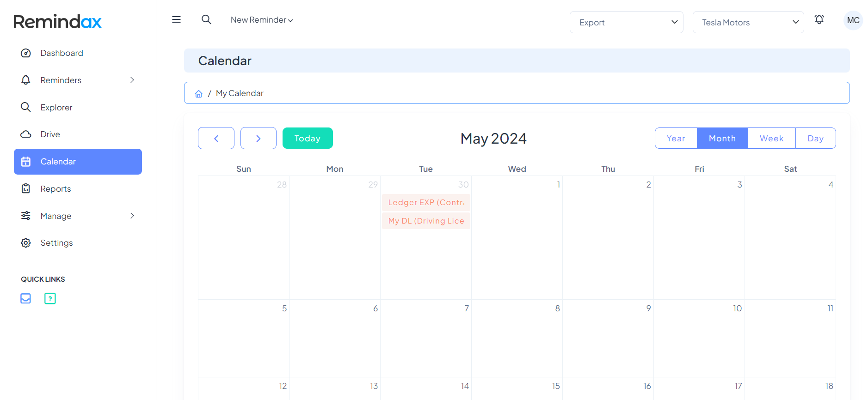Open search using the magnifier icon
The image size is (868, 400).
point(206,19)
